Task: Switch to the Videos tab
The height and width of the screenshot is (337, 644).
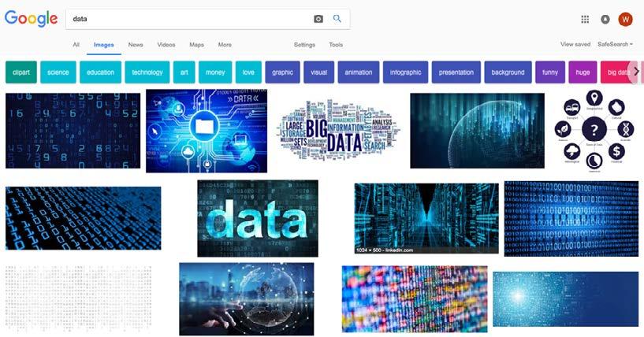Action: click(x=166, y=45)
